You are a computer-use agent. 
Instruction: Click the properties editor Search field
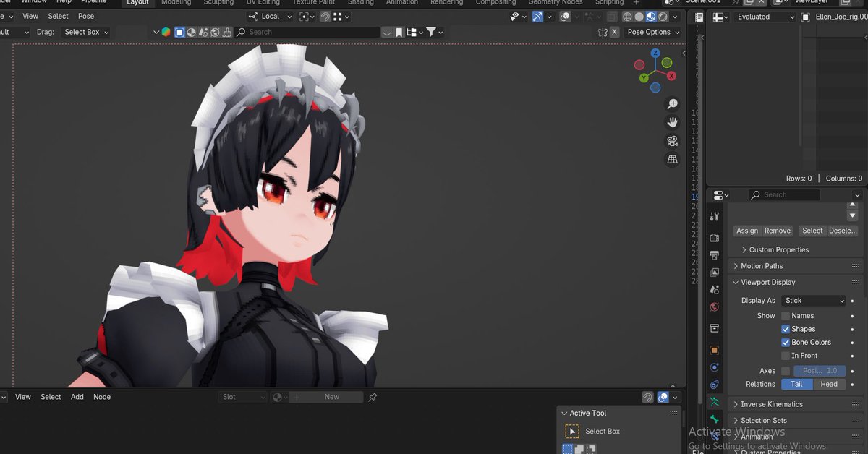784,195
